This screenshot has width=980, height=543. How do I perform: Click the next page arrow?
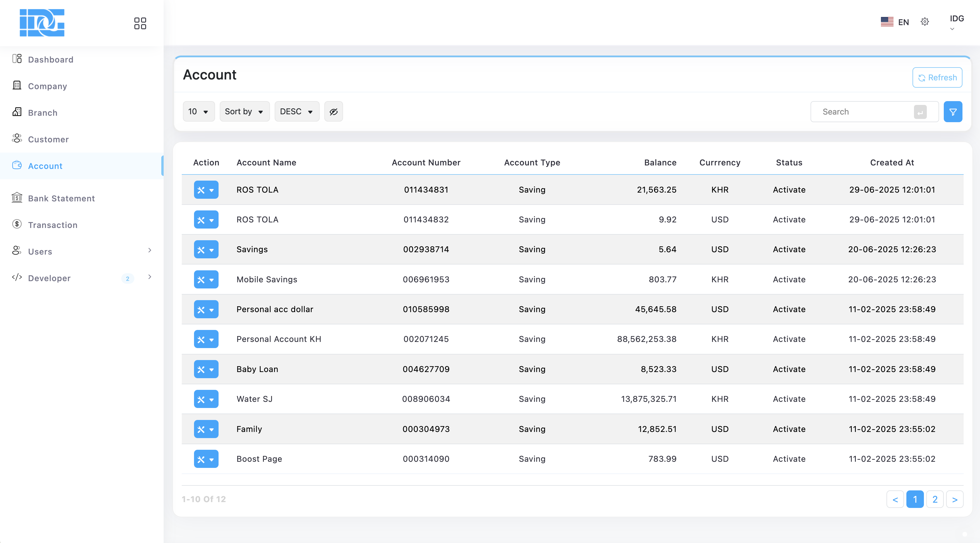955,499
